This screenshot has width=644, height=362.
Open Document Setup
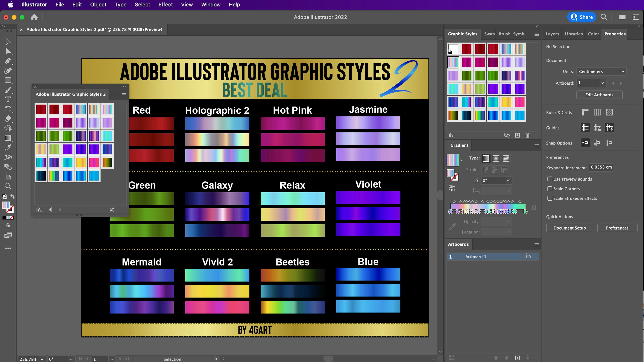coord(570,228)
